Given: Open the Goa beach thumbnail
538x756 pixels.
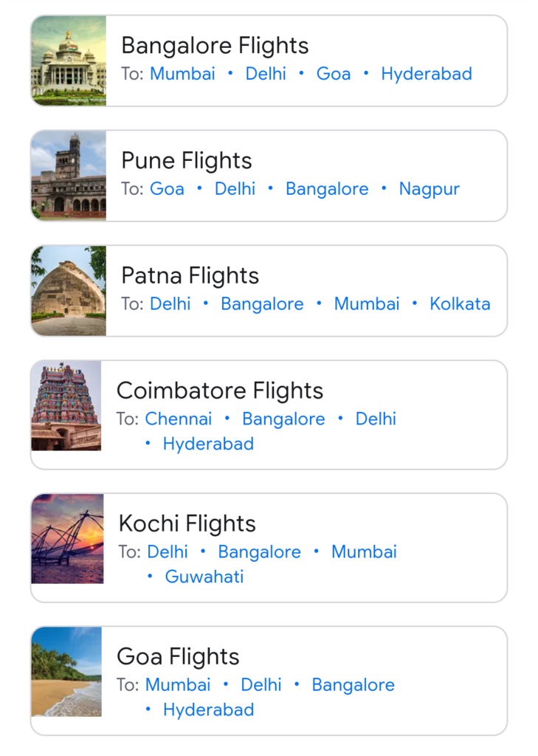Looking at the screenshot, I should pos(66,673).
